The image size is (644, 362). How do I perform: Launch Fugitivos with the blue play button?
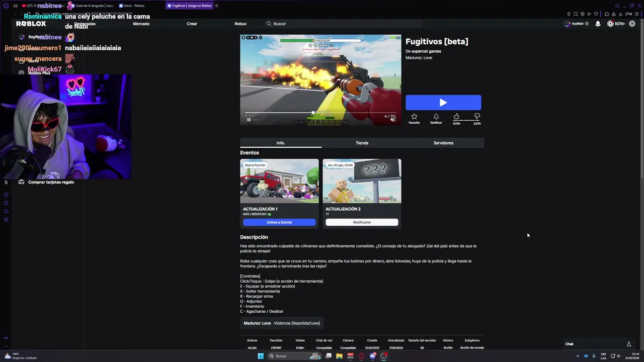pos(443,103)
